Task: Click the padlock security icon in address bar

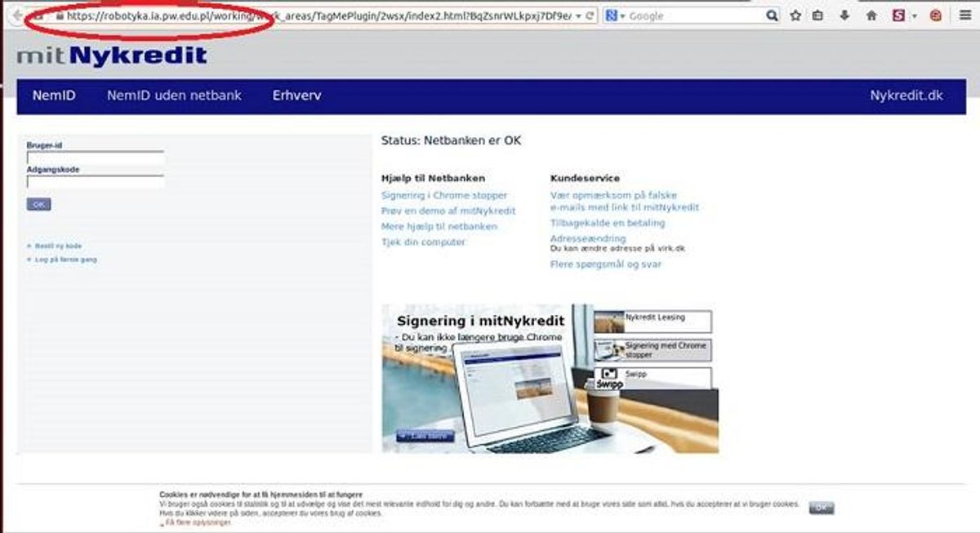Action: tap(59, 16)
